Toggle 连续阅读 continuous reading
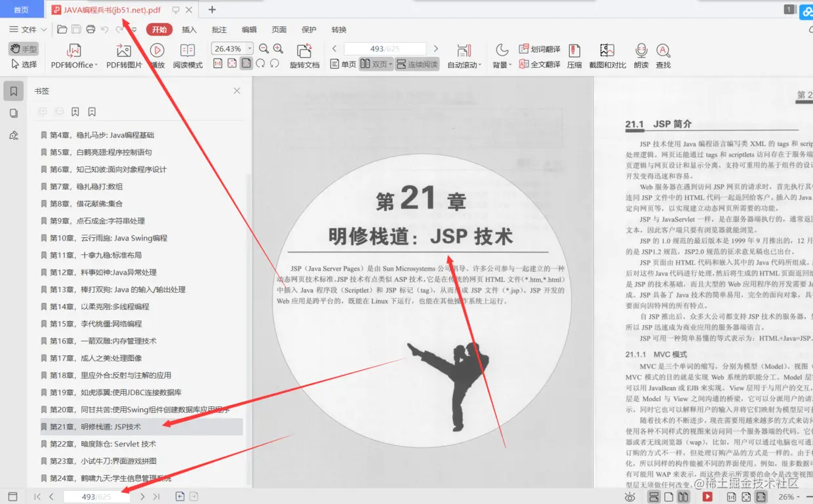Screen dimensions: 813x504 416,64
